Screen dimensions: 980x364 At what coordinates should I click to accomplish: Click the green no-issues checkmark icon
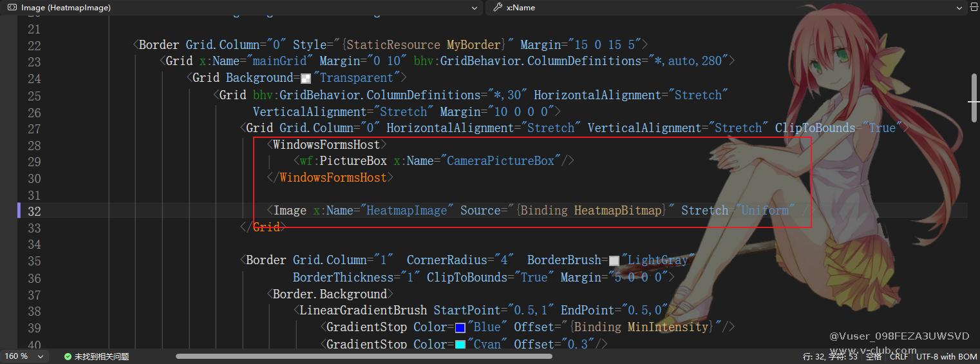[x=68, y=356]
